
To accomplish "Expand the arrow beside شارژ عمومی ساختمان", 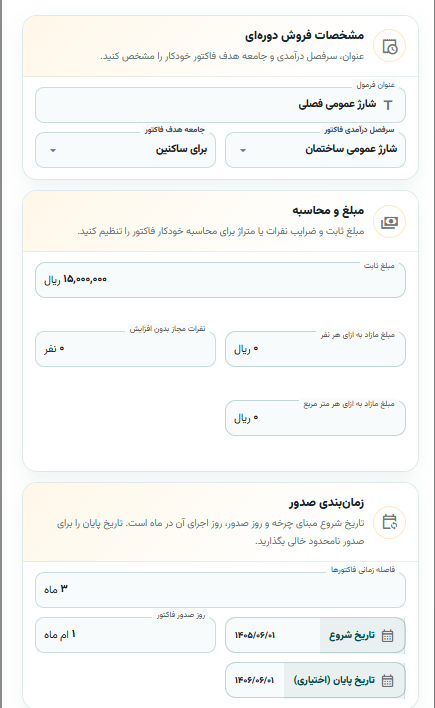I will (243, 150).
